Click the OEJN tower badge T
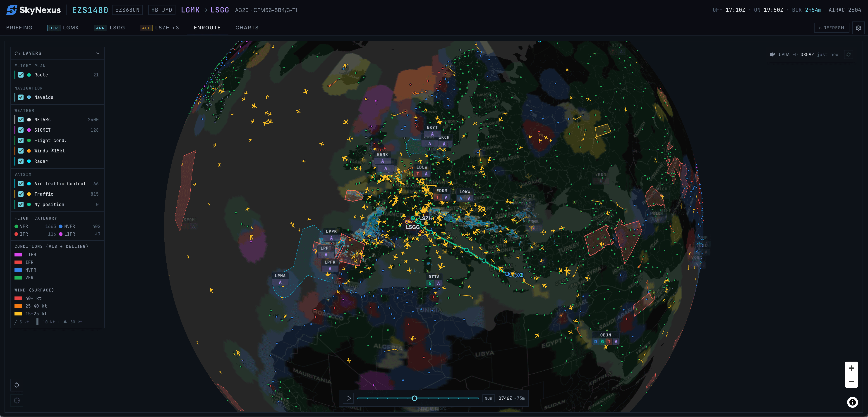 tap(609, 342)
